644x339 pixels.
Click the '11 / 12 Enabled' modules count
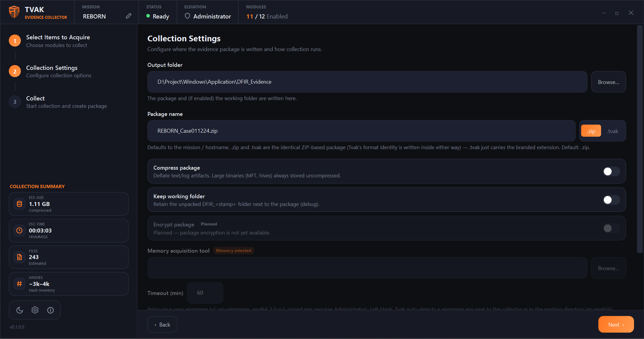point(267,16)
